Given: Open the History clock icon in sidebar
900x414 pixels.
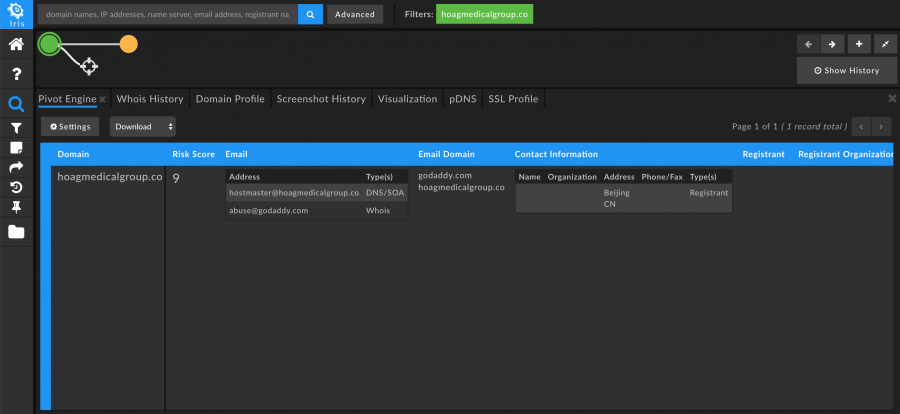Looking at the screenshot, I should [x=17, y=187].
